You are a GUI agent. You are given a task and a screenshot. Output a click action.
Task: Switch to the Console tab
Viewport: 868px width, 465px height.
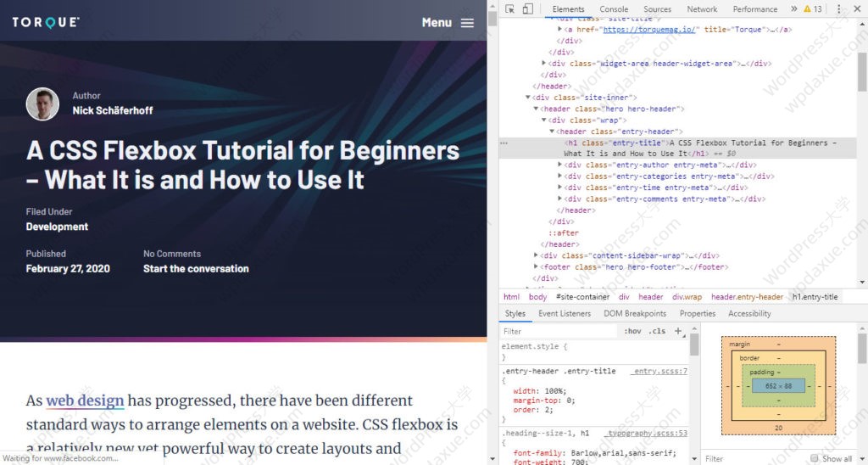(614, 8)
